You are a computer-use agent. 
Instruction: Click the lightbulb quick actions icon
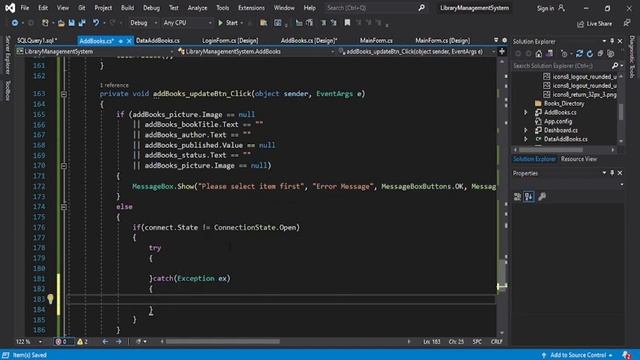pyautogui.click(x=50, y=299)
